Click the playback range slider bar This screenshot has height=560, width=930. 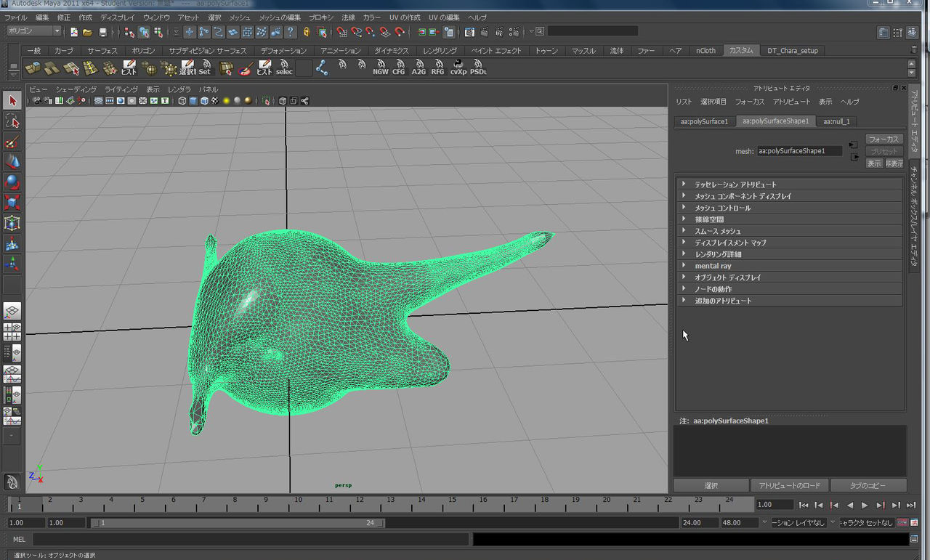click(236, 523)
